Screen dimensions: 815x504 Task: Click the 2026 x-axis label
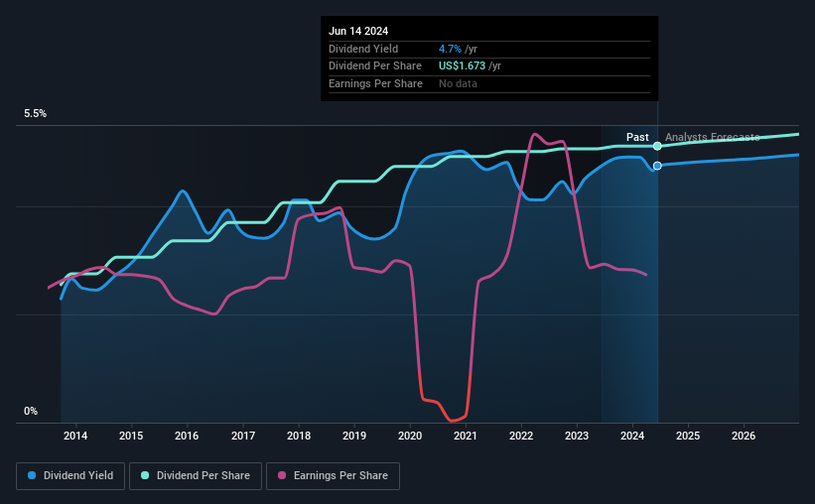click(744, 436)
